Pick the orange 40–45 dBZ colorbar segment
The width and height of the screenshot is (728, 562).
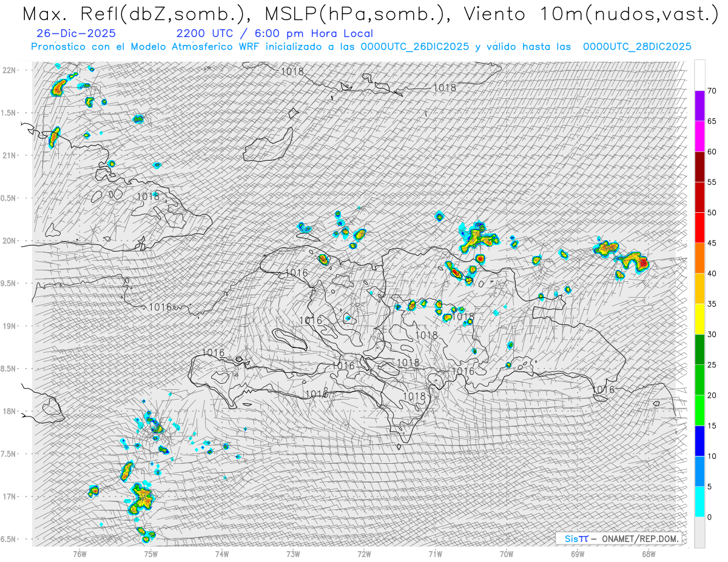coord(699,258)
